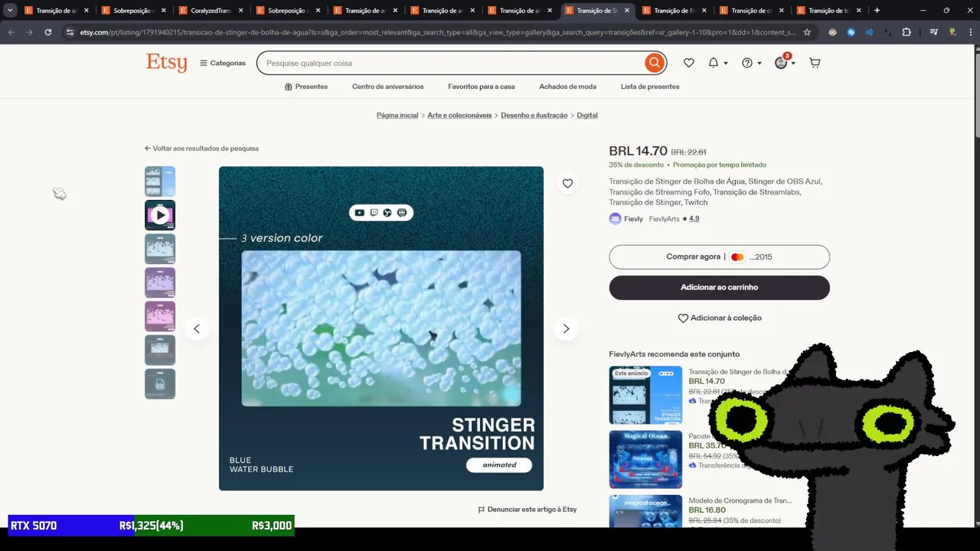Reload the page with refresh icon
Viewport: 980px width, 551px height.
point(47,32)
